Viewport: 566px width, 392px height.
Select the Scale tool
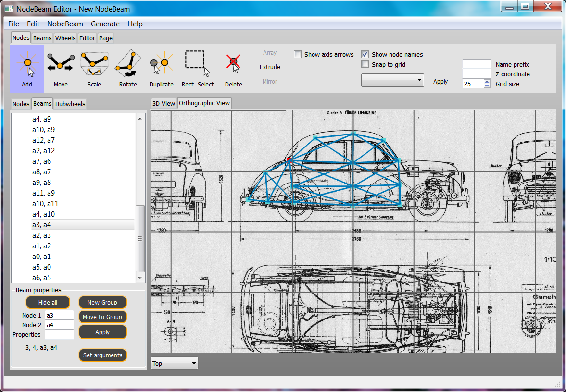[x=94, y=69]
